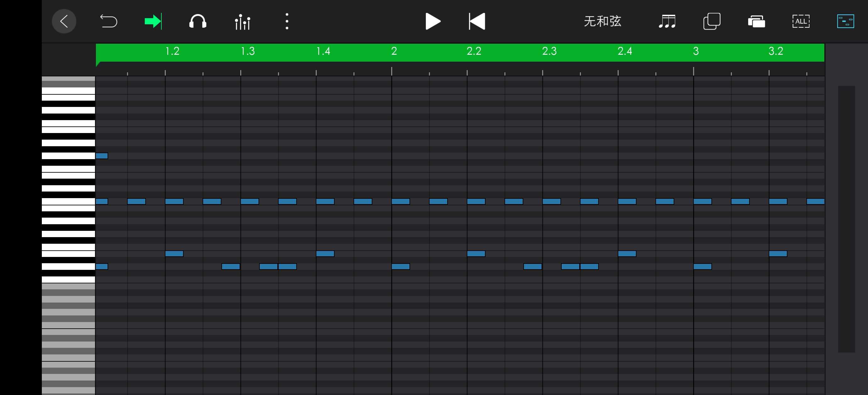Screen dimensions: 868x395
Task: Select the middle-row note at bar 3
Action: coord(703,202)
